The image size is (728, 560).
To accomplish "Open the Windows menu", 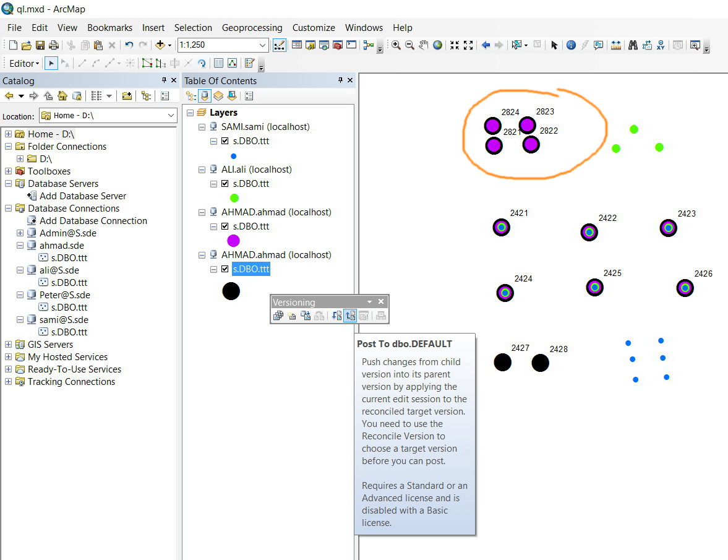I will click(x=364, y=28).
